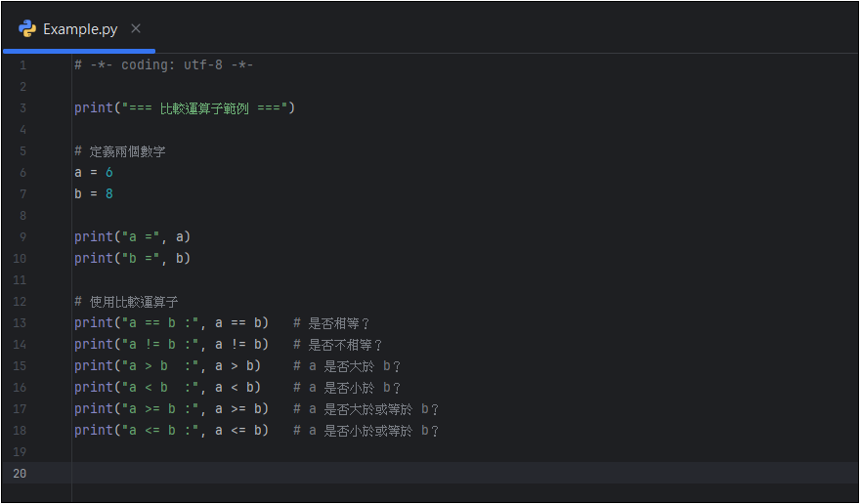The height and width of the screenshot is (504, 860).
Task: Place cursor on the a == b print line
Action: pos(171,323)
